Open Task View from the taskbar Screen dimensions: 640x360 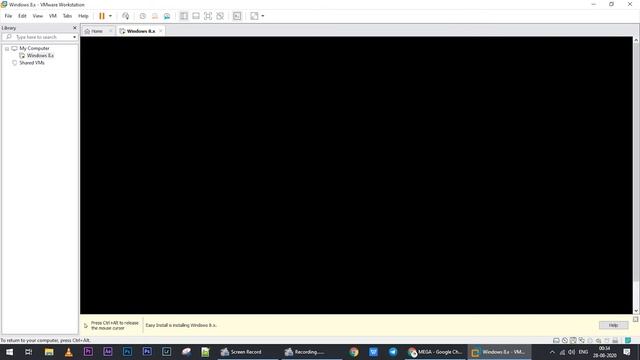pos(29,352)
